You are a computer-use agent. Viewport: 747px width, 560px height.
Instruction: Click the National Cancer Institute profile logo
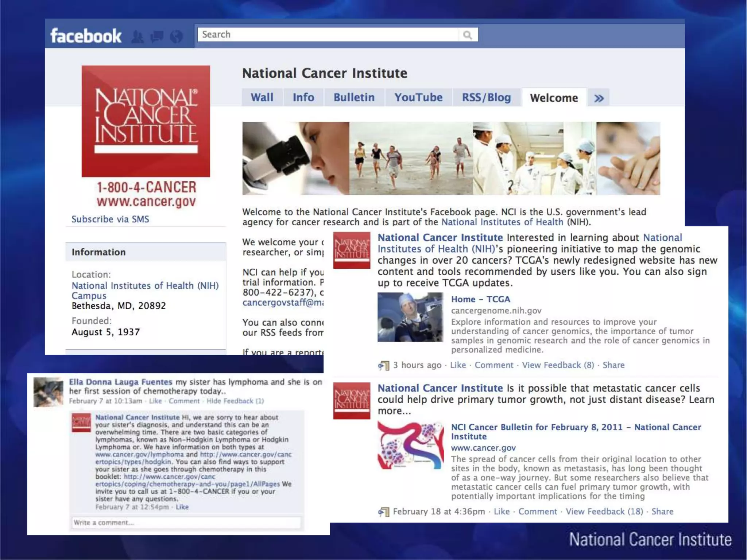[146, 121]
